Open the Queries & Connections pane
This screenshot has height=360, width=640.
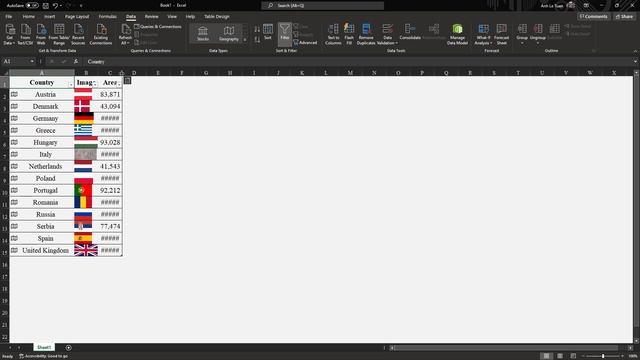(158, 27)
